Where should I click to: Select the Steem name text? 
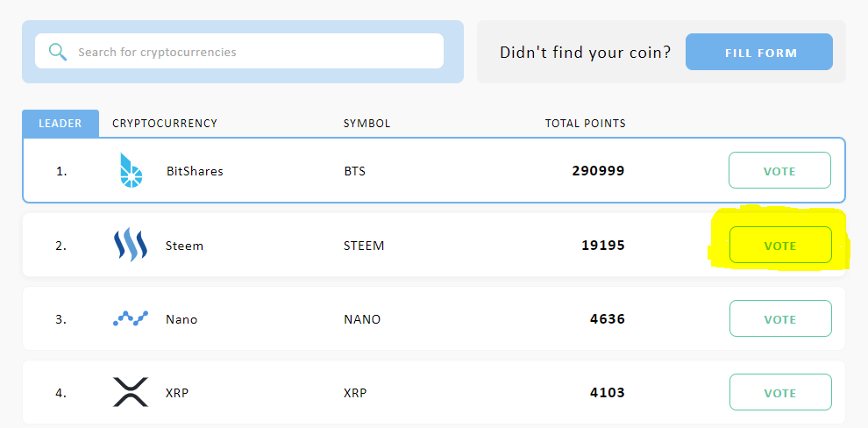[184, 246]
